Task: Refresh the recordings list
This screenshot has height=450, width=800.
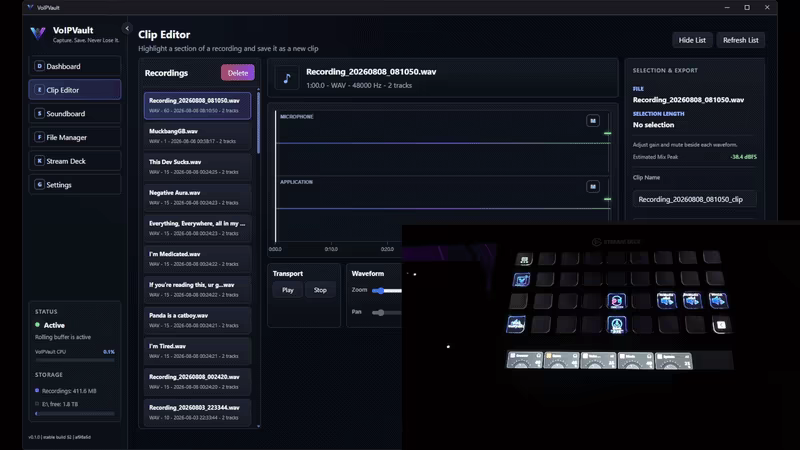Action: (x=740, y=40)
